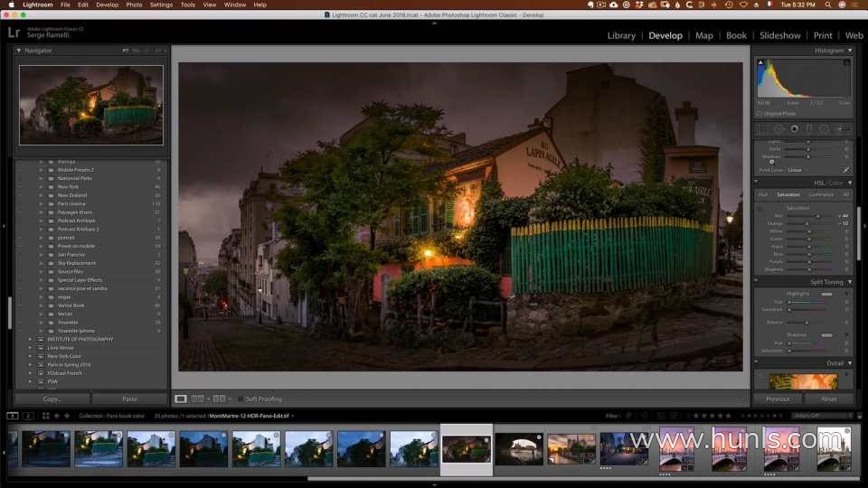The width and height of the screenshot is (868, 488).
Task: Select the second monitor display icon
Action: click(x=28, y=416)
